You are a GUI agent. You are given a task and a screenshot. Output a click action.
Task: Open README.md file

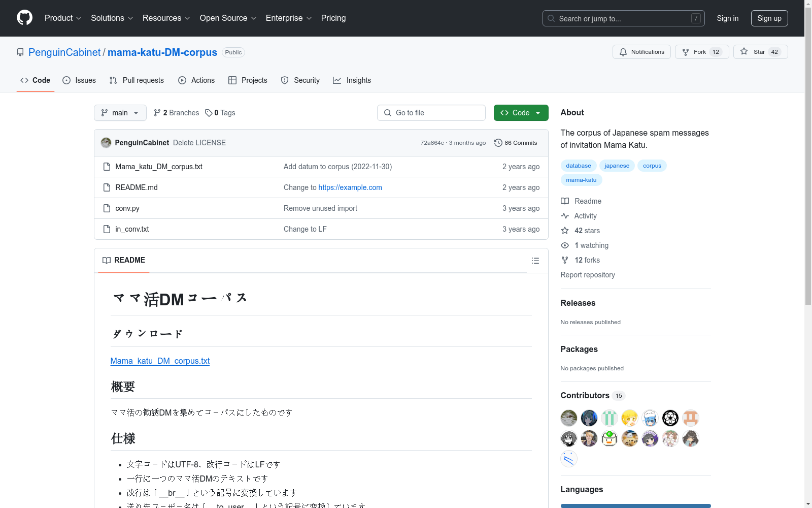click(x=137, y=187)
